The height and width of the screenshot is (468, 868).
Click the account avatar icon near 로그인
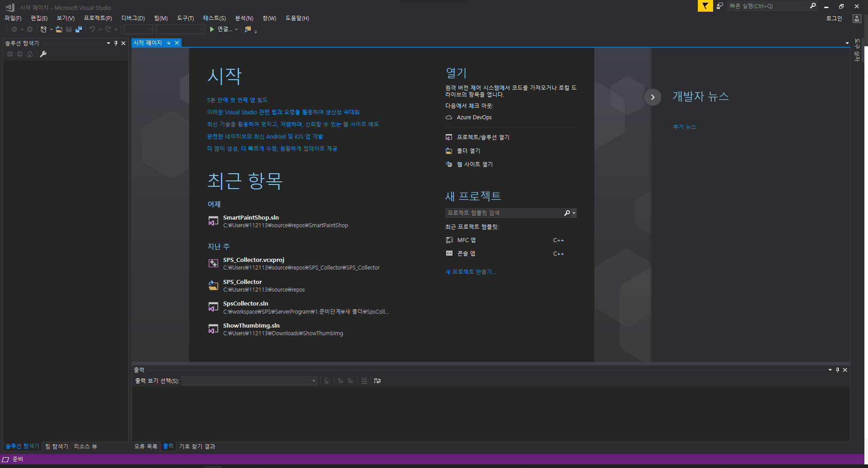(857, 18)
